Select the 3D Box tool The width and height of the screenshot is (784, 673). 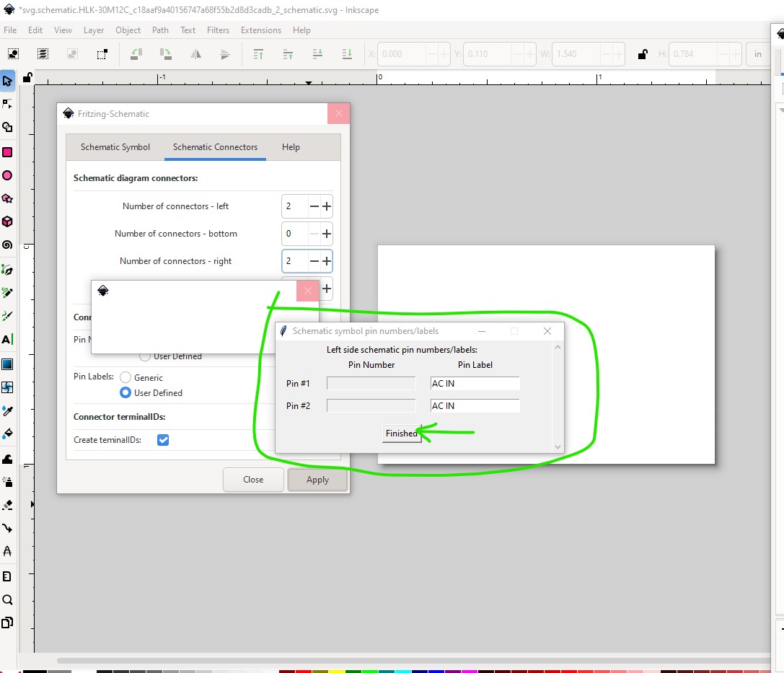pyautogui.click(x=7, y=221)
